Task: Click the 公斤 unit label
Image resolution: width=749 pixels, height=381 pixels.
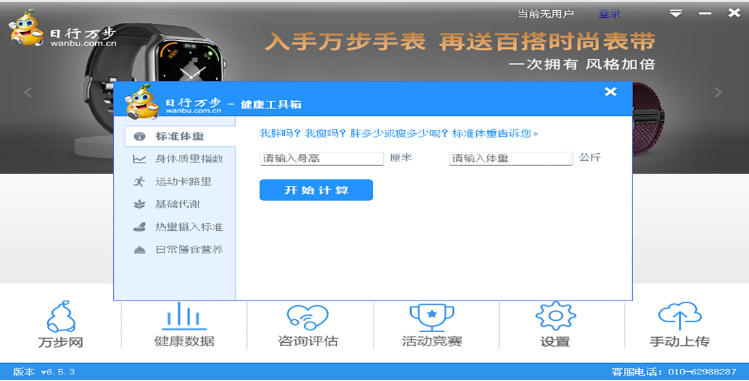Action: coord(590,158)
